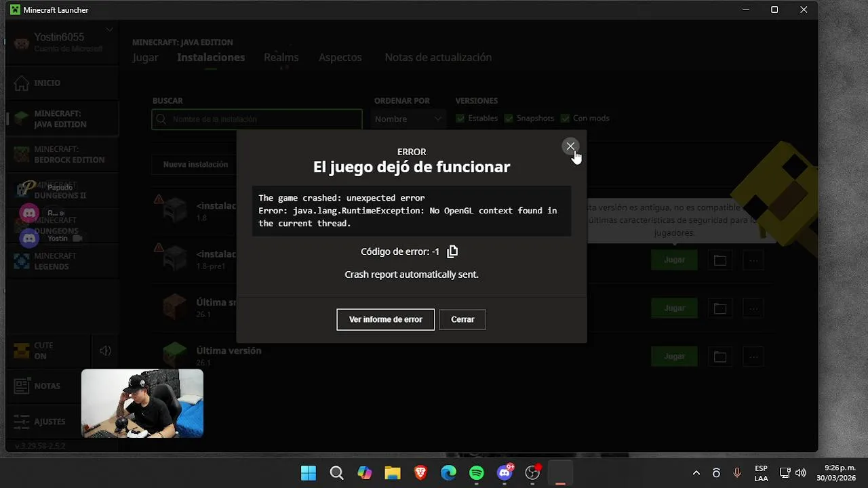This screenshot has height=488, width=868.
Task: Switch to the Jugar tab
Action: [145, 58]
